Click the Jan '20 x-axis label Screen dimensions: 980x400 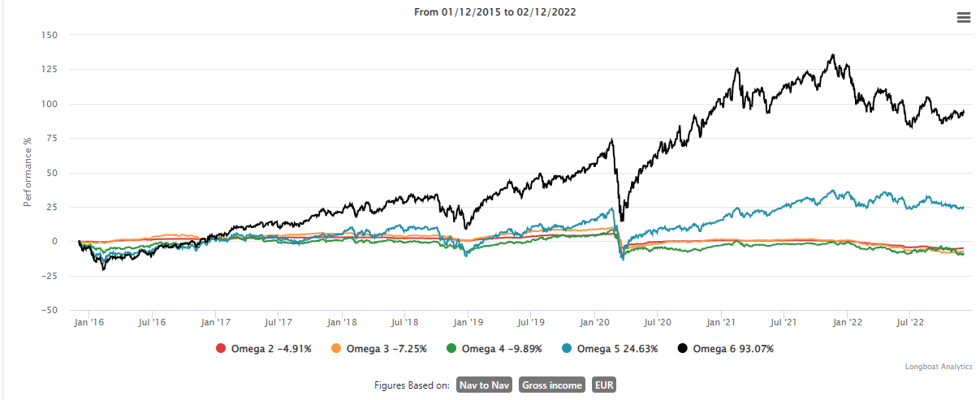tap(594, 322)
